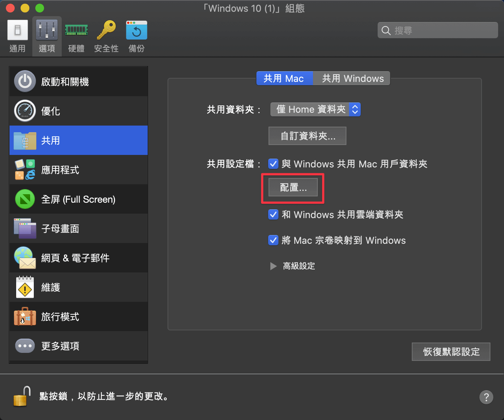The width and height of the screenshot is (504, 420).
Task: Select 更多選項 text in sidebar
Action: [x=60, y=346]
